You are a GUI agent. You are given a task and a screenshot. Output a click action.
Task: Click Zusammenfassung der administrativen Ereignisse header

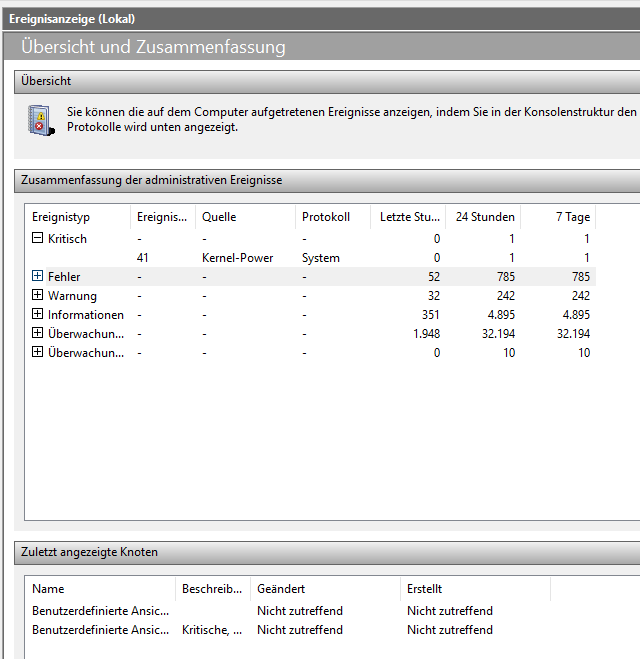[x=327, y=180]
